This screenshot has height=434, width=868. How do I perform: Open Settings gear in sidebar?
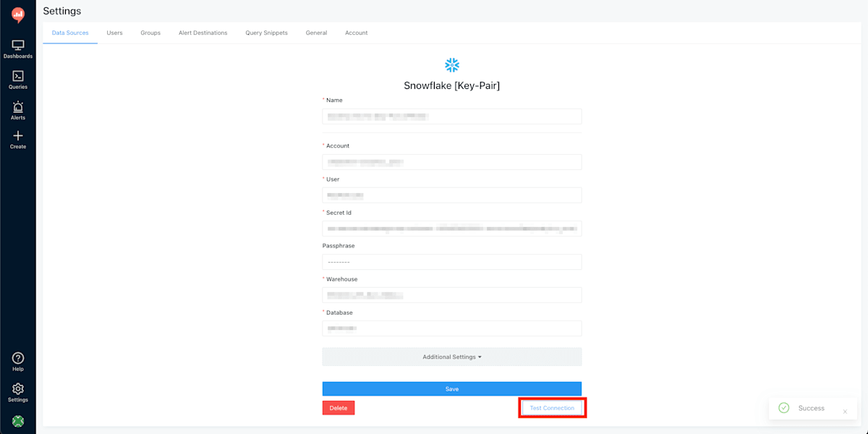(18, 393)
